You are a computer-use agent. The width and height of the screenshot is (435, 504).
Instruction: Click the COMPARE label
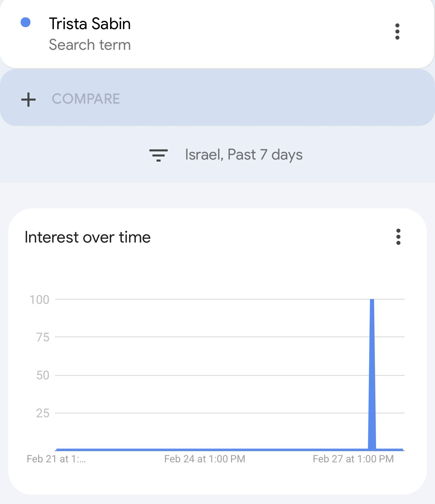click(x=86, y=99)
